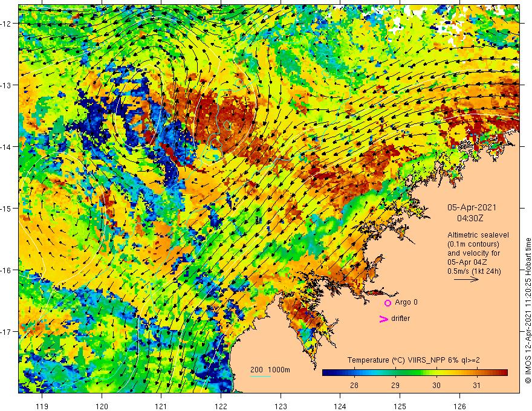Viewport: 532px width, 411px height.
Task: Click the IMOS copyright timestamp text
Action: point(528,311)
